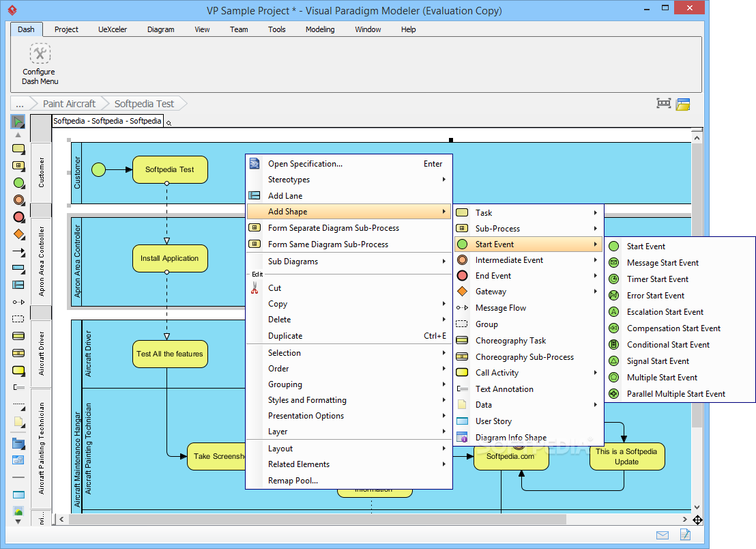This screenshot has width=756, height=549.
Task: Expand the Sub Diagrams submenu
Action: point(349,262)
